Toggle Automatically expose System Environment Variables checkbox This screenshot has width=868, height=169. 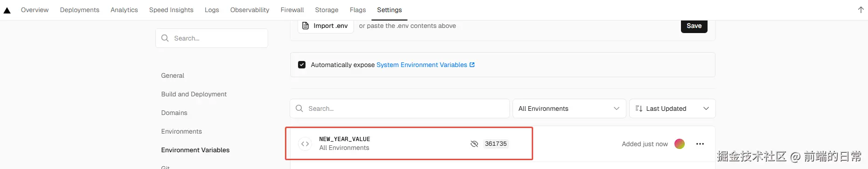302,65
